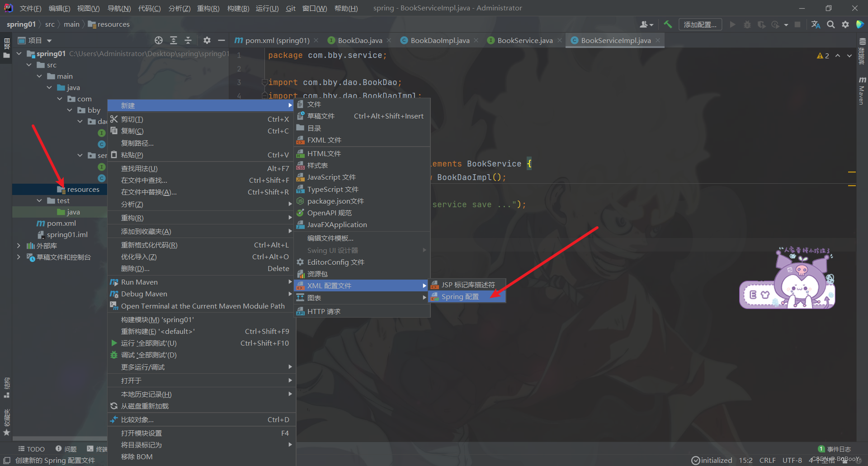The image size is (868, 466).
Task: Click the Build project hammer icon
Action: pyautogui.click(x=668, y=24)
